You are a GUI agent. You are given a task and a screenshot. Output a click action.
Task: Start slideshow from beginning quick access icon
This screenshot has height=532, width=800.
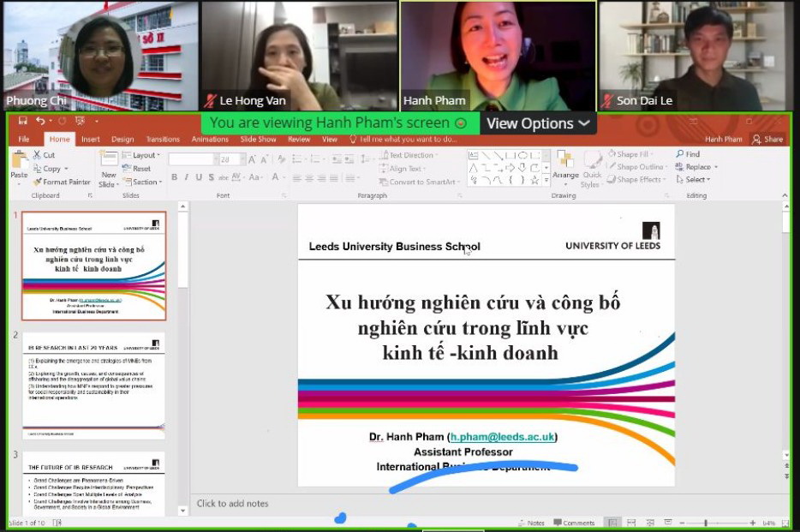(x=81, y=121)
